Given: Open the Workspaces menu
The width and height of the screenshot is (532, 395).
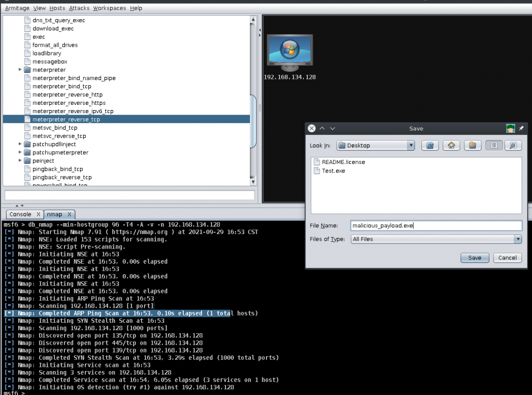Looking at the screenshot, I should click(109, 8).
